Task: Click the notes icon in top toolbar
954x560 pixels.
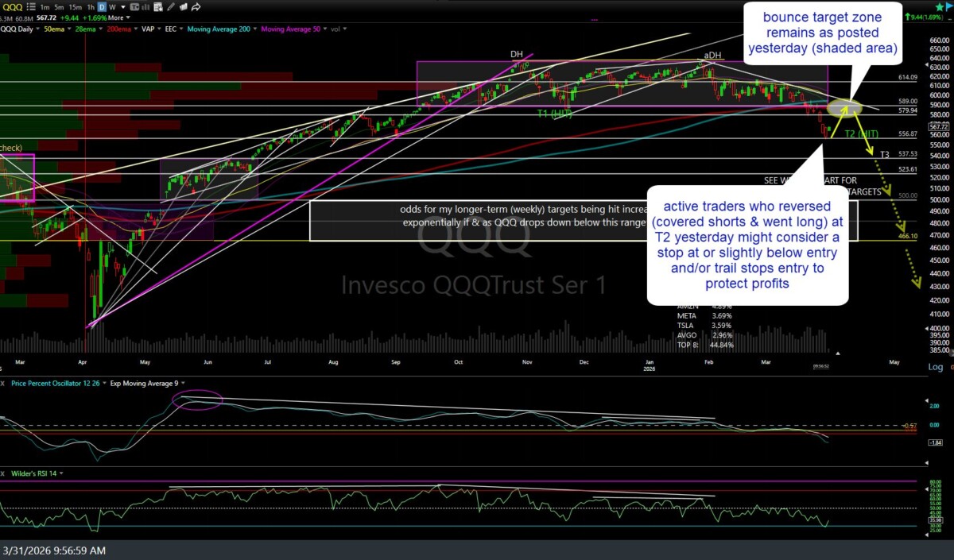Action: point(184,7)
